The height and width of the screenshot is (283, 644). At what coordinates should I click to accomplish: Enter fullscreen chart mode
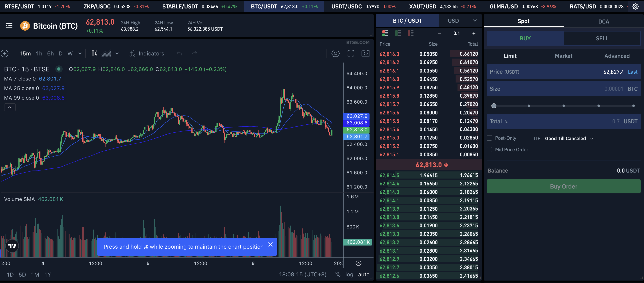click(351, 53)
